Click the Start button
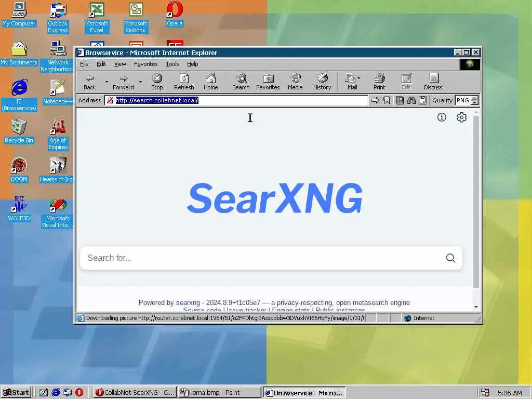 pyautogui.click(x=16, y=393)
